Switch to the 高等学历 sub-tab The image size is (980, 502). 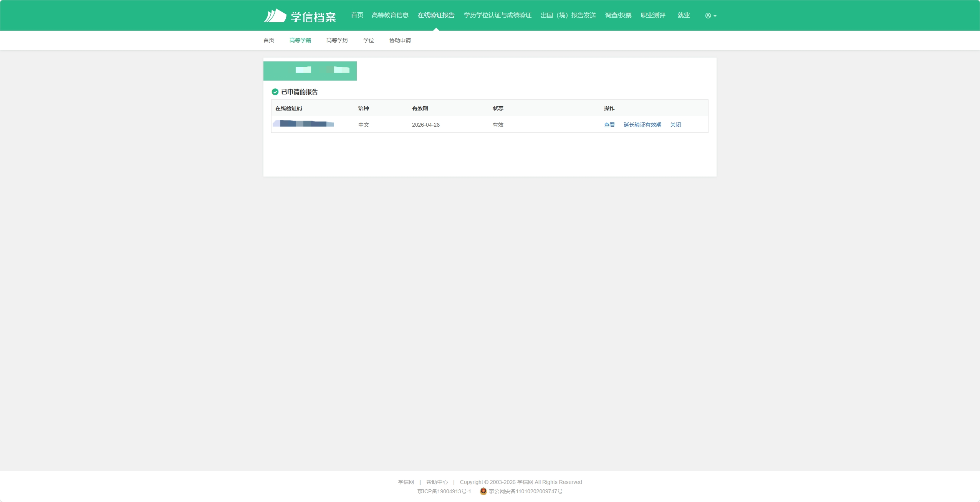[337, 40]
